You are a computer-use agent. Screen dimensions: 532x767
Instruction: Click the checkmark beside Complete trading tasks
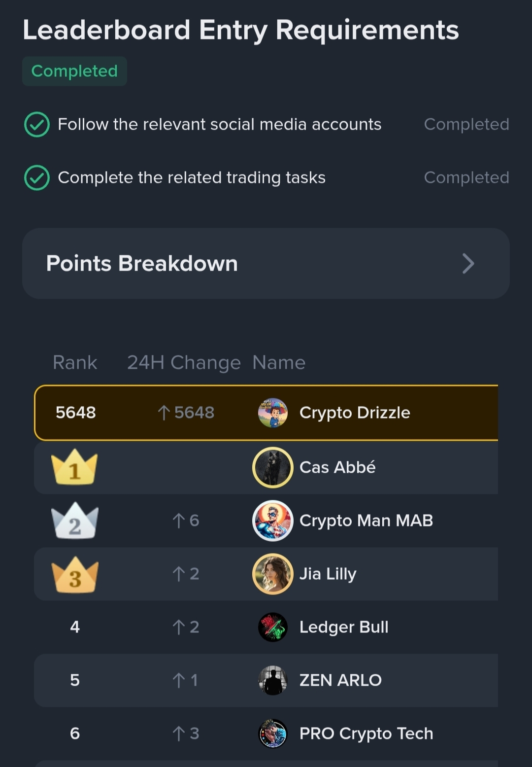[x=37, y=177]
